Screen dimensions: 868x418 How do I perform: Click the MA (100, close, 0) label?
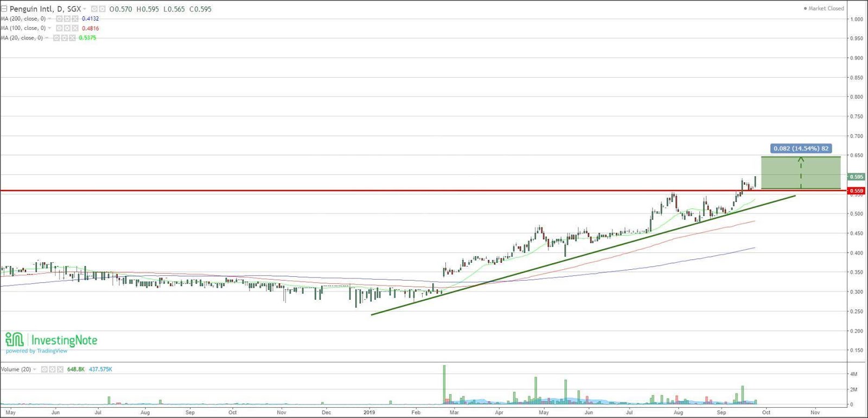[x=23, y=28]
